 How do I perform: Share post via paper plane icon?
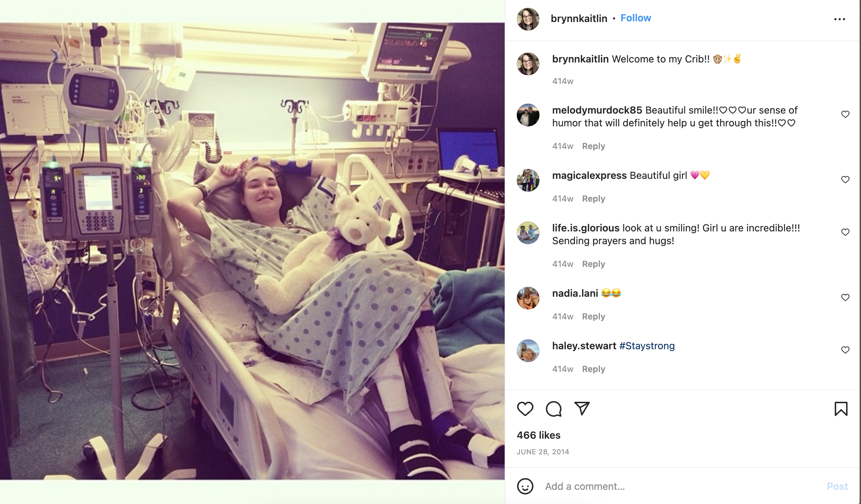tap(582, 409)
